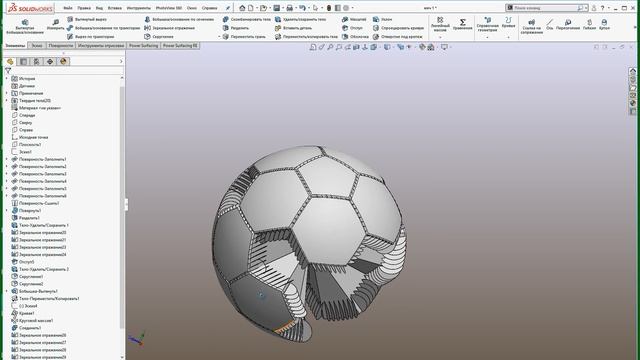640x360 pixels.
Task: Click the Home icon in quick toolbar
Action: (242, 8)
